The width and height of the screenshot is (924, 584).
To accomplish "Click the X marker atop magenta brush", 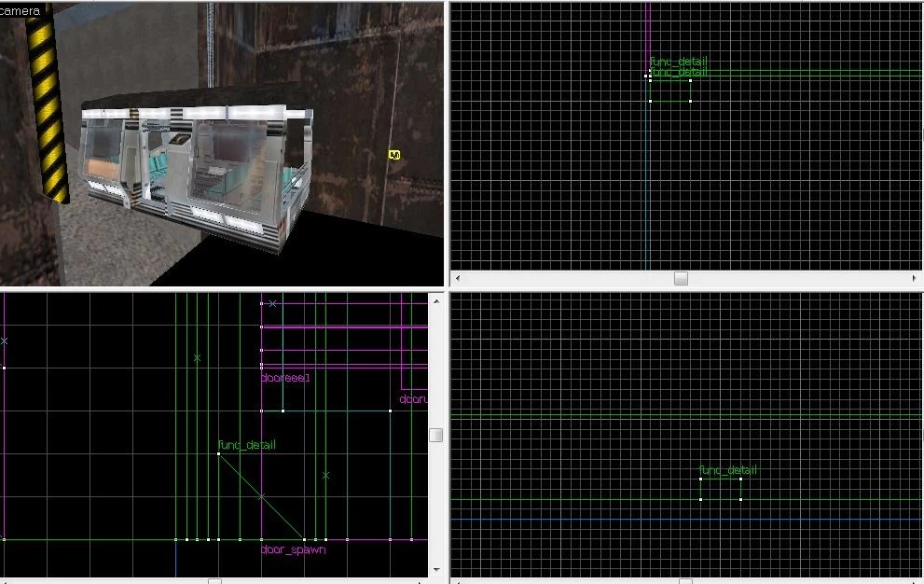I will coord(272,303).
